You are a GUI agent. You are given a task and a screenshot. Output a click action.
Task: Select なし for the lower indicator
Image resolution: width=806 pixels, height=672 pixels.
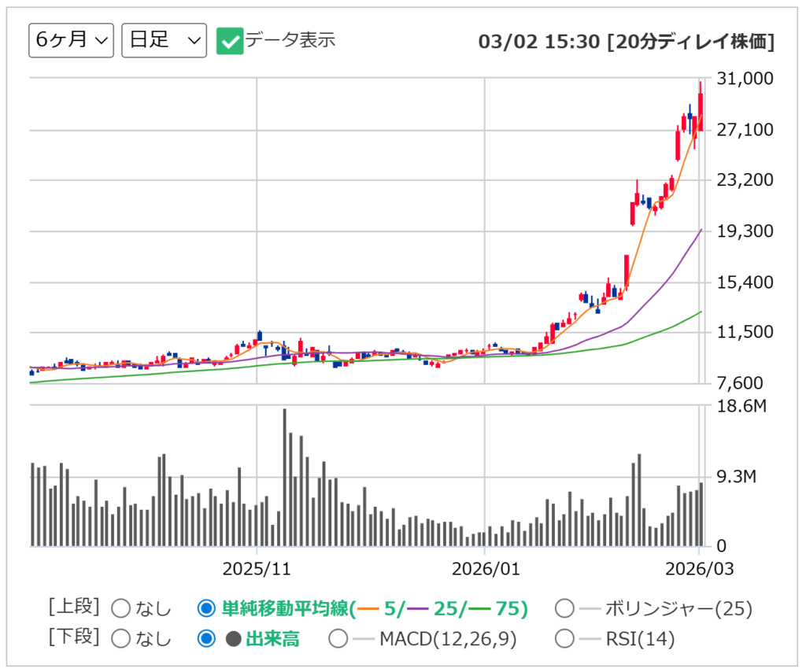click(120, 639)
